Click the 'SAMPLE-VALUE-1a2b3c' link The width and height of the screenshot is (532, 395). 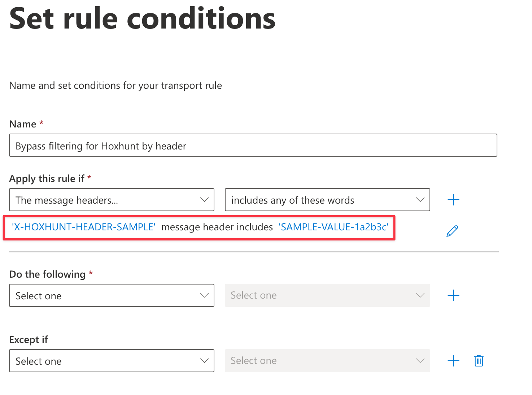point(333,227)
